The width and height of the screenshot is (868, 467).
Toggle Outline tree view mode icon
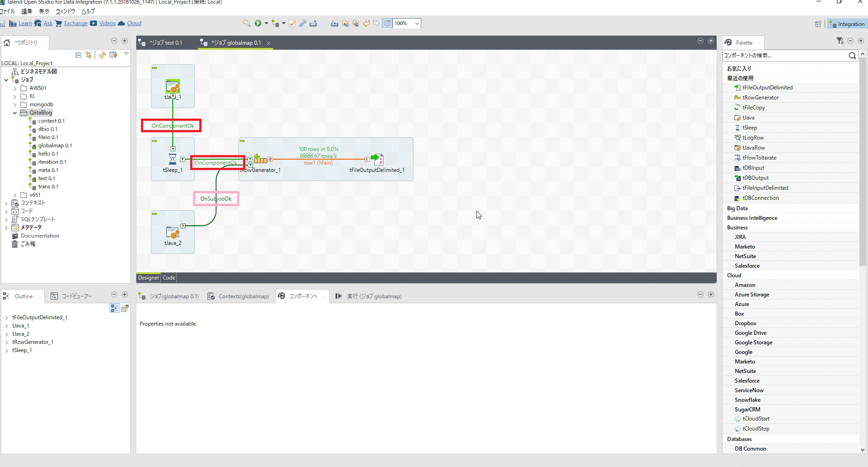(x=114, y=309)
